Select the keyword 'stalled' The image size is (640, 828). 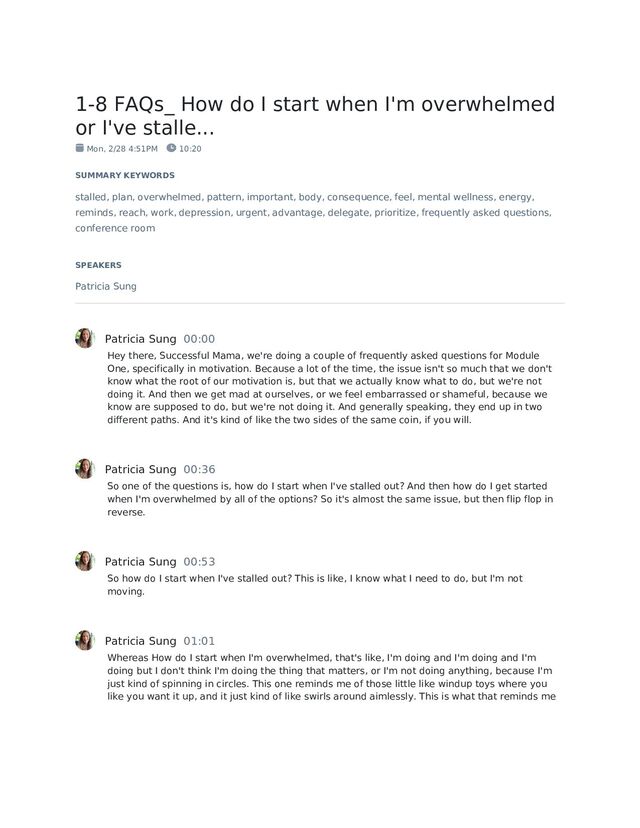point(91,197)
